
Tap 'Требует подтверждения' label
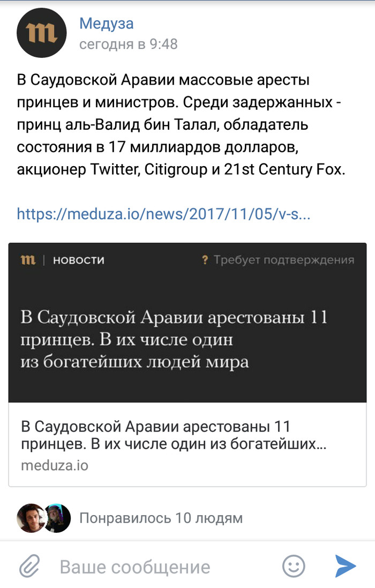click(283, 260)
